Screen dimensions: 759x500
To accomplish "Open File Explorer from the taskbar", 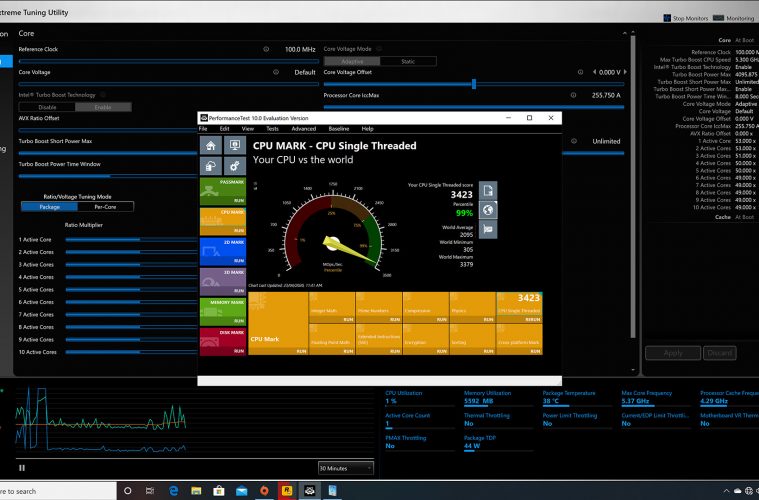I will [x=196, y=491].
